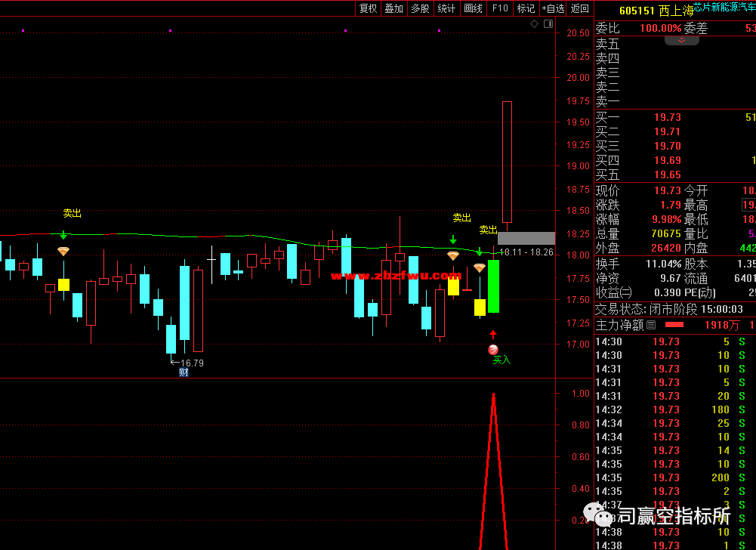
Task: Click the 芯片新能源汽车 sector link
Action: 724,7
